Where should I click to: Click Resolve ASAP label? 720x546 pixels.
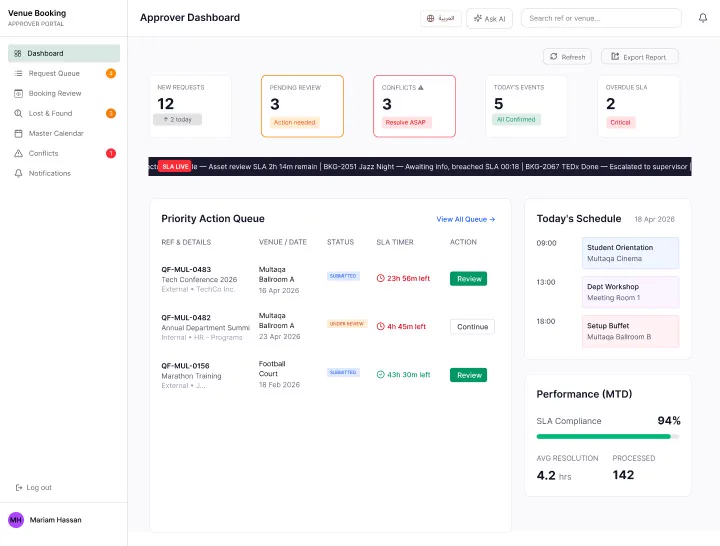(406, 123)
